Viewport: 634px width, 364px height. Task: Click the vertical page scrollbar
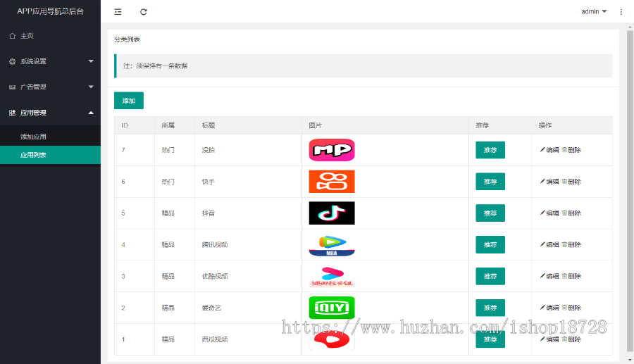pyautogui.click(x=630, y=191)
